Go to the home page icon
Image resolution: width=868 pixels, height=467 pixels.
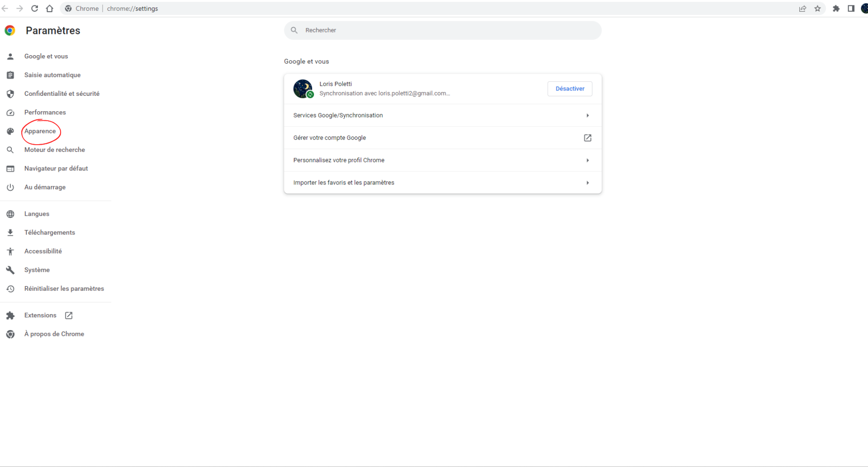tap(50, 9)
